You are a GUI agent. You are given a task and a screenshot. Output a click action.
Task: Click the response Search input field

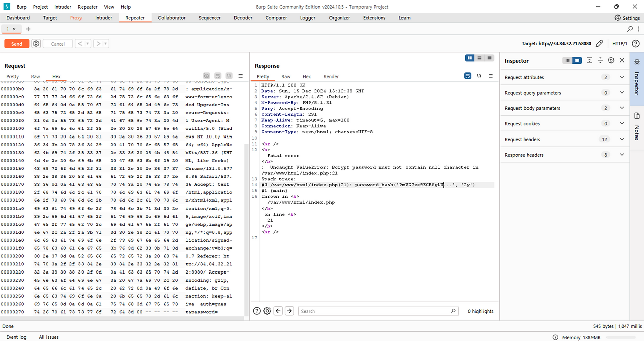(x=378, y=311)
